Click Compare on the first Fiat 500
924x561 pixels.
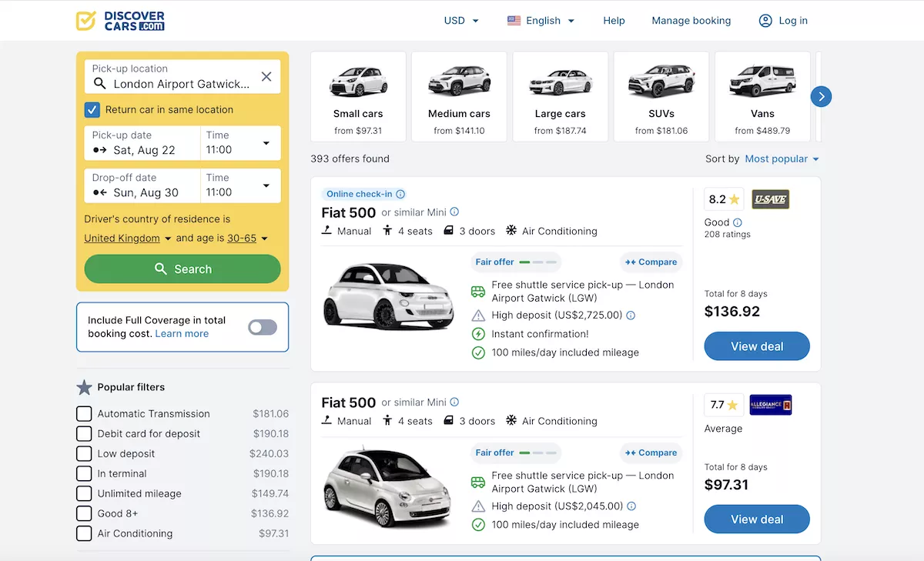click(x=651, y=262)
